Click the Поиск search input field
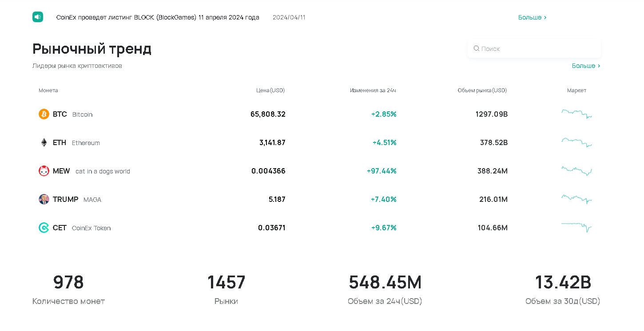The width and height of the screenshot is (644, 331). click(x=534, y=48)
